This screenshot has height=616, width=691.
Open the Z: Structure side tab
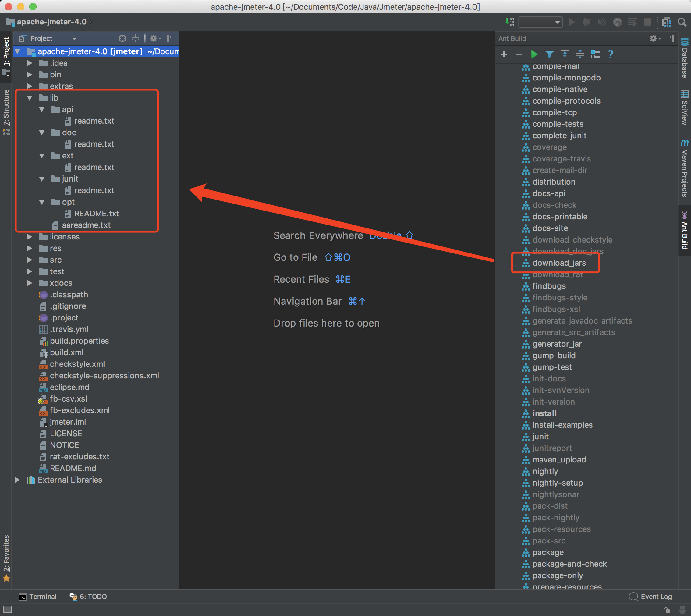6,112
